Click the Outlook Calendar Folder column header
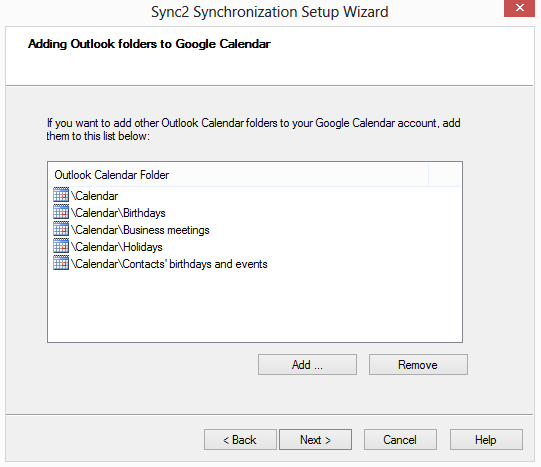Screen dimensions: 541x467 (x=238, y=175)
